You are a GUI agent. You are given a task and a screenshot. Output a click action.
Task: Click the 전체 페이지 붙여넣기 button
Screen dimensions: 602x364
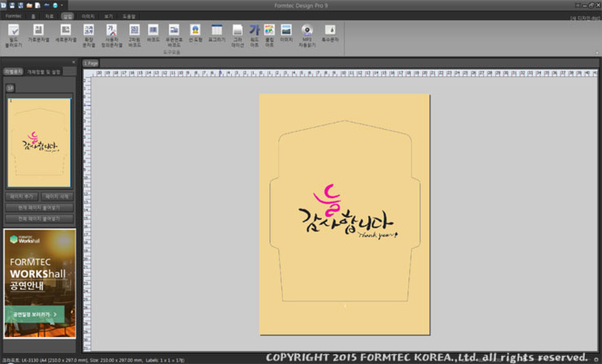click(39, 219)
